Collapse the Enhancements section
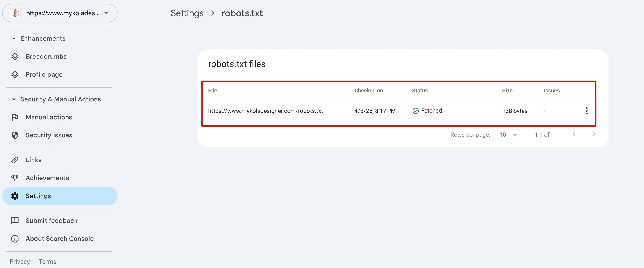 14,39
